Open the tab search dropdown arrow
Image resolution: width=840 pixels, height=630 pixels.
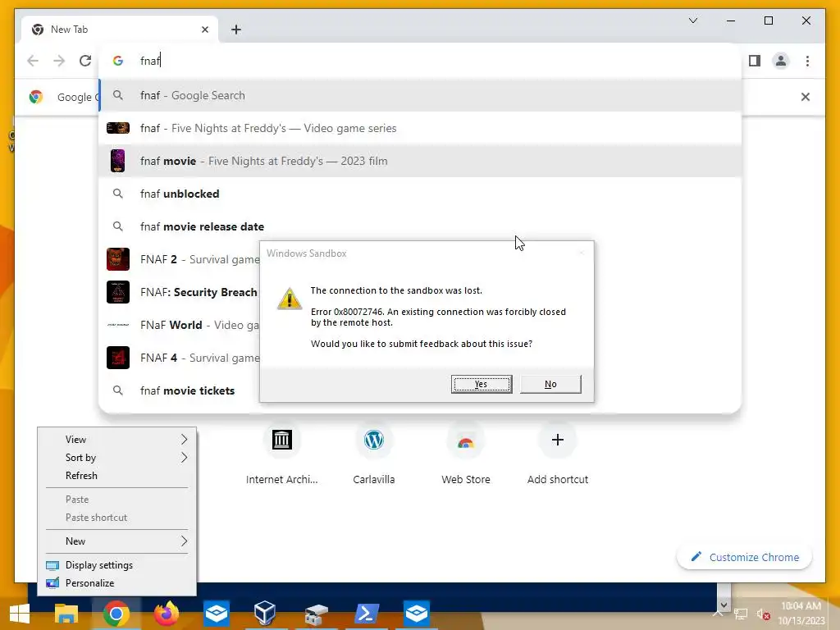coord(692,21)
